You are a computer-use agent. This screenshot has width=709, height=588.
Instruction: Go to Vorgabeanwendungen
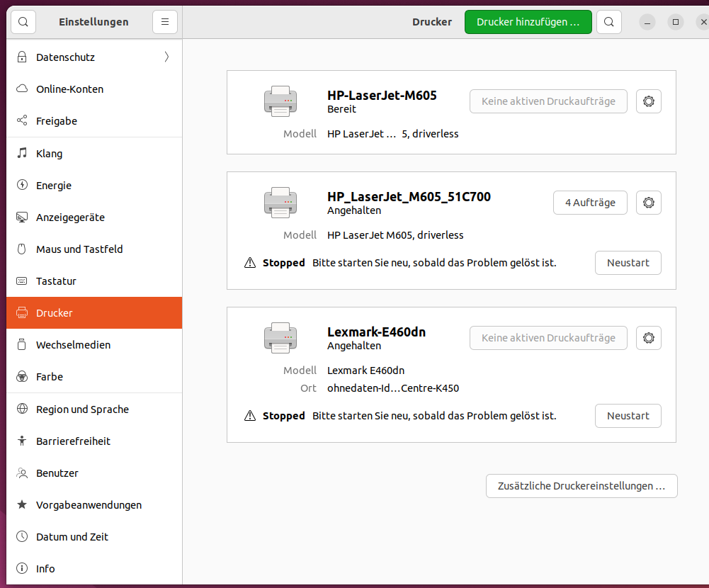(94, 505)
